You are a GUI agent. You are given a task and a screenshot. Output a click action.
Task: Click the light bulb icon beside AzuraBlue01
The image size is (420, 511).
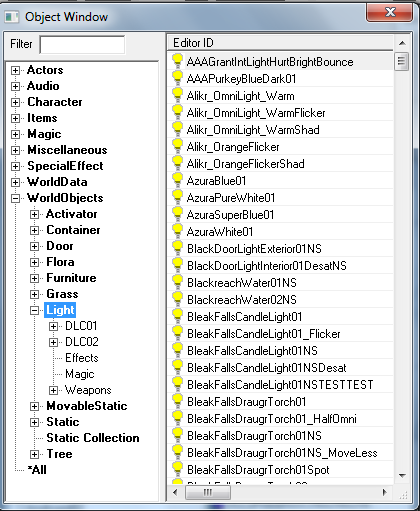click(x=177, y=180)
